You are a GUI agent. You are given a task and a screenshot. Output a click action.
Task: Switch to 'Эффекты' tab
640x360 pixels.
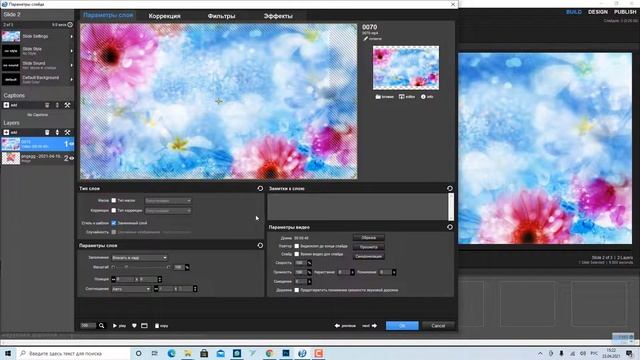click(278, 16)
